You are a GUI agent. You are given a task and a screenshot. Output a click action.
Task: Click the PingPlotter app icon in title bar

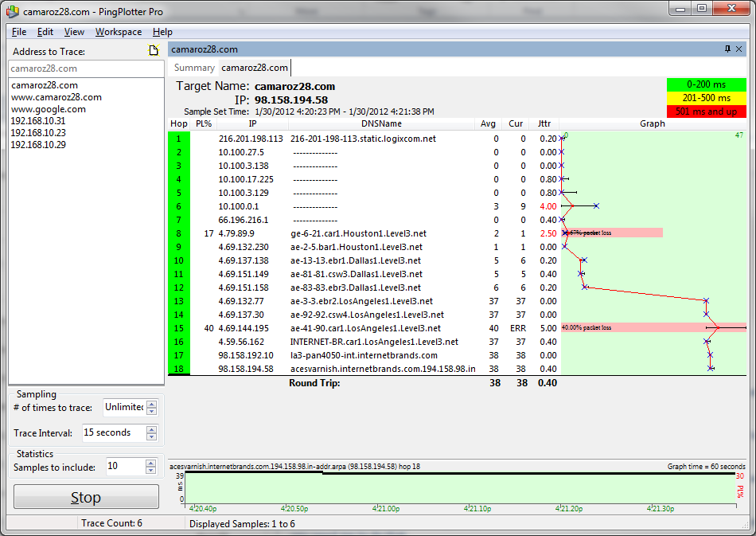13,12
